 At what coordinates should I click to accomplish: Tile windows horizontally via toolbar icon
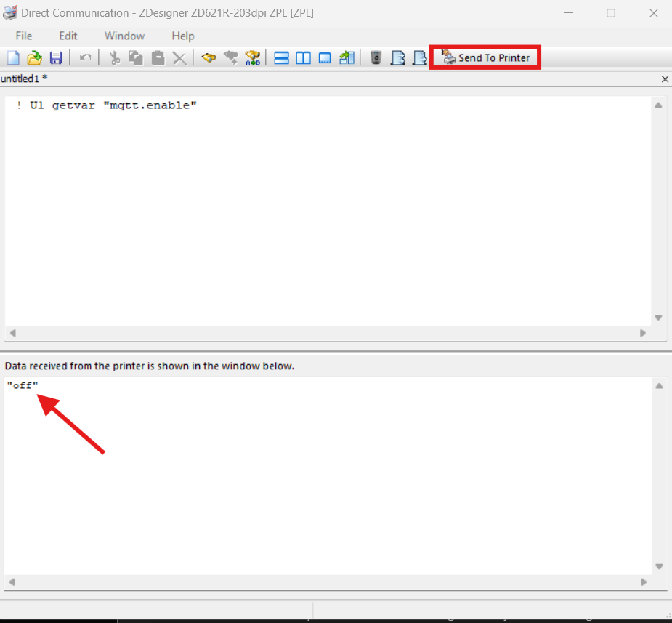click(281, 58)
